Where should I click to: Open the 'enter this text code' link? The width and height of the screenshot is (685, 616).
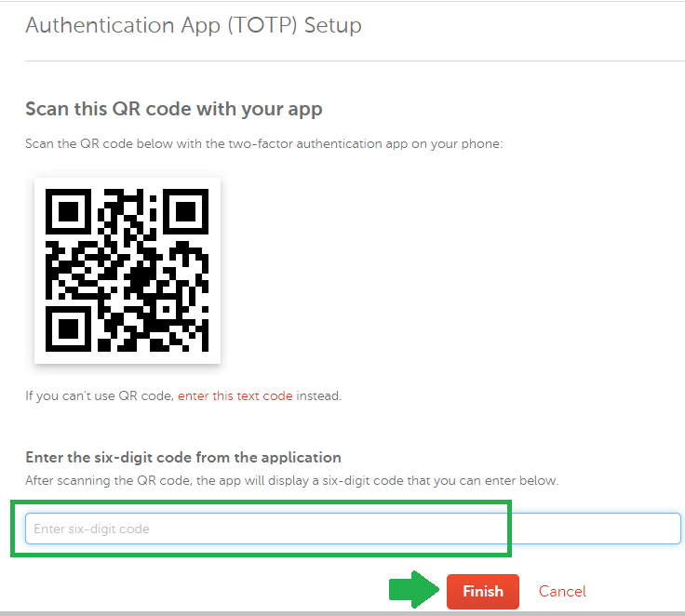tap(235, 395)
